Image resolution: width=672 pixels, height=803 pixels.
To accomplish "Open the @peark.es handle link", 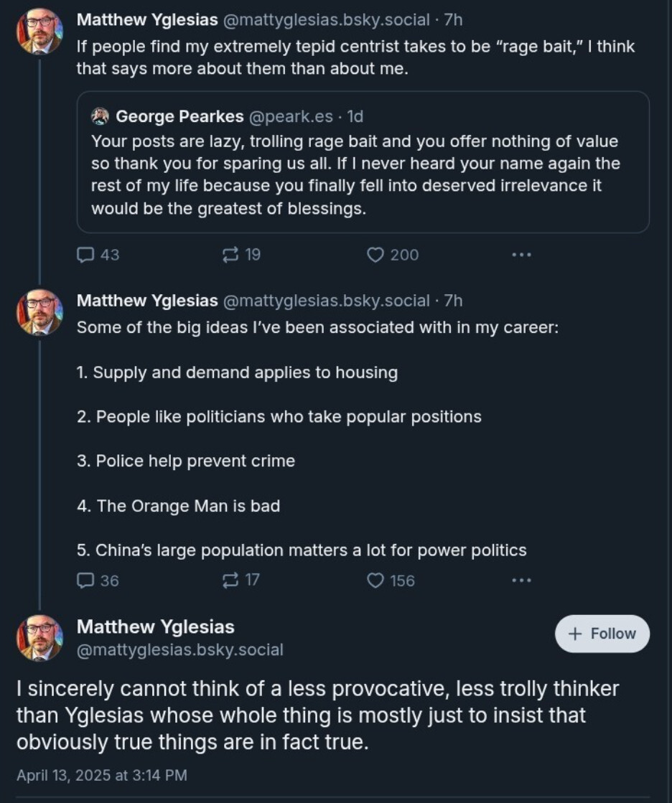I will tap(291, 117).
